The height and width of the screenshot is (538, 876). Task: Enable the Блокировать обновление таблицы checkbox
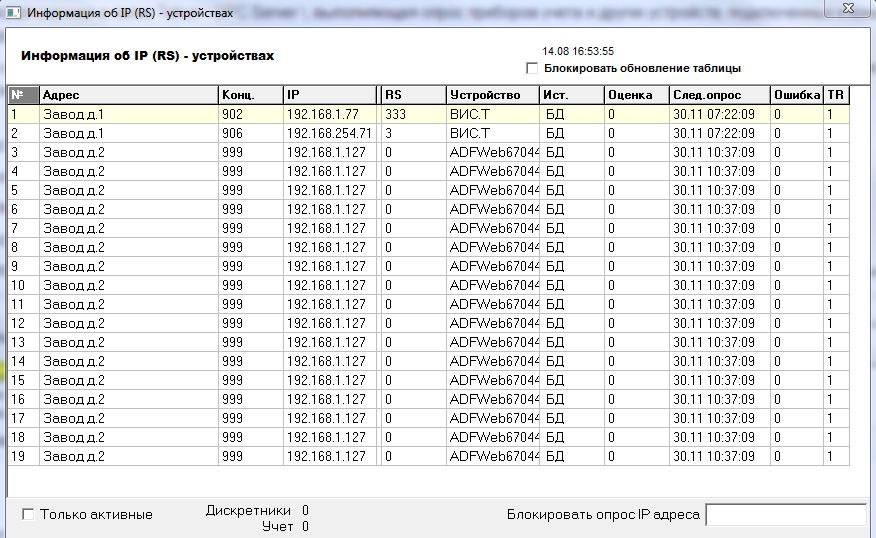point(531,68)
